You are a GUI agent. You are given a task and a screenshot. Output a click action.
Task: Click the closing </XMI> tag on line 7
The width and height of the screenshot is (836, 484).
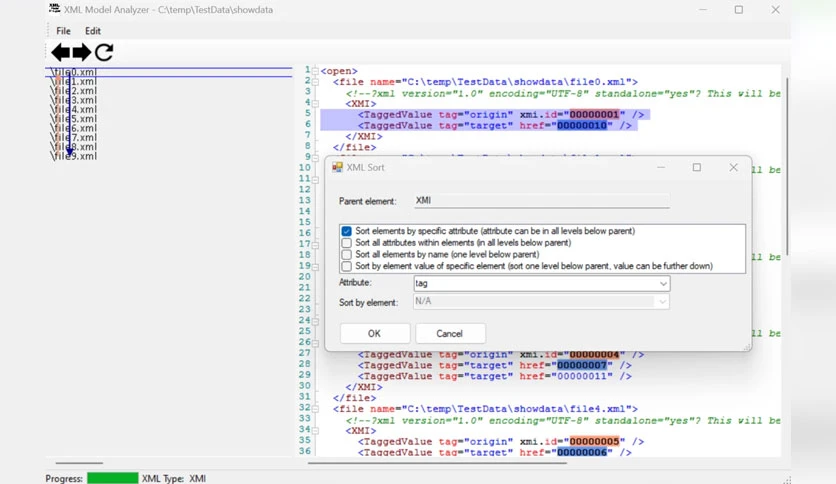coord(364,136)
